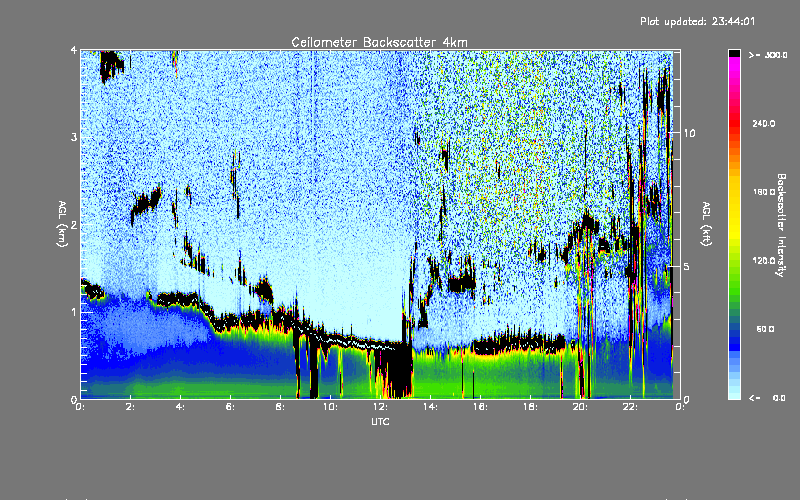The image size is (800, 500).
Task: Click the 5 tick on the kft axis
Action: coord(687,266)
